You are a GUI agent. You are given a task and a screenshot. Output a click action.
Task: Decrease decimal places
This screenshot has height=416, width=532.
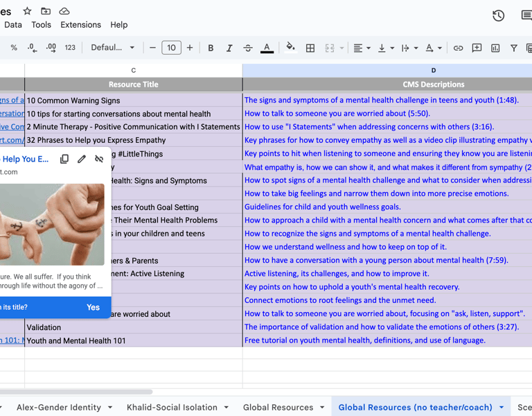(33, 48)
